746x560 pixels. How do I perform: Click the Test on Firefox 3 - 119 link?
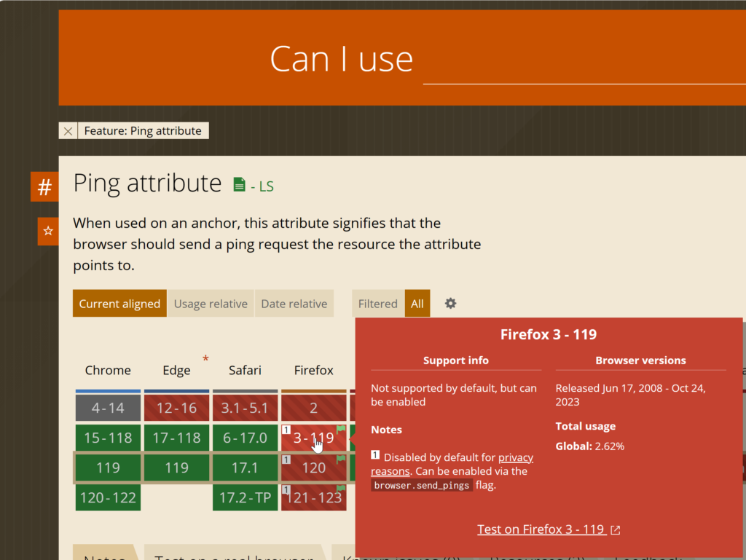pos(541,529)
